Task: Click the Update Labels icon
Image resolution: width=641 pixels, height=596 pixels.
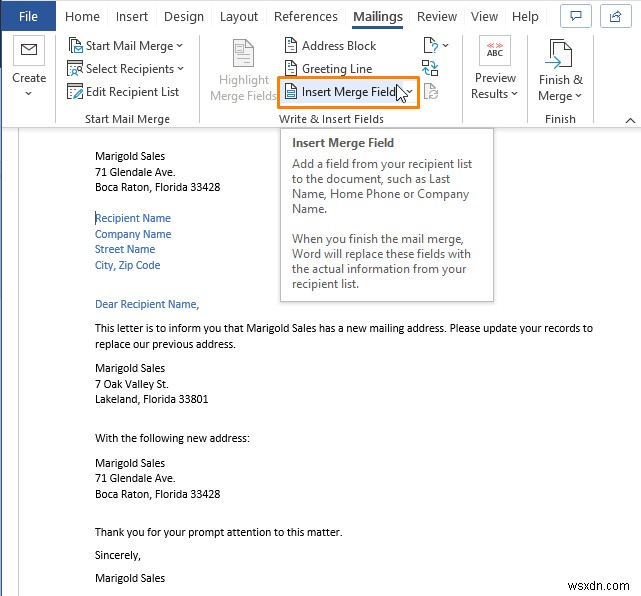Action: tap(431, 92)
